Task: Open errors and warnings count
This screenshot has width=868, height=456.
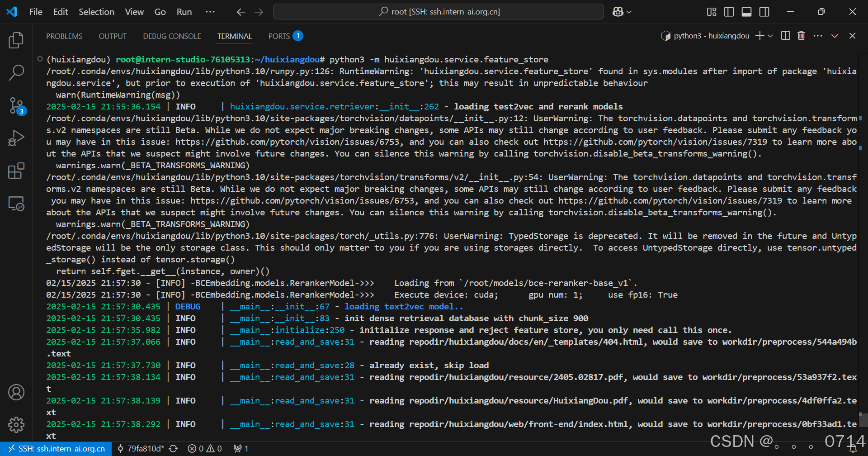Action: [x=205, y=449]
